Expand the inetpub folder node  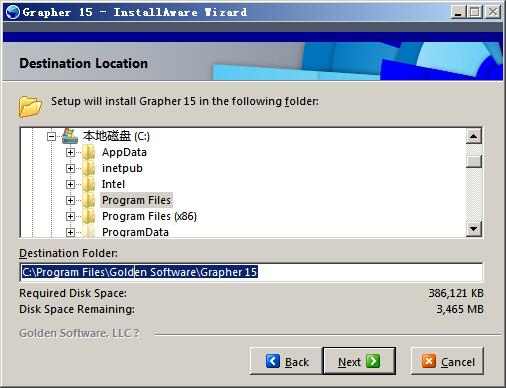pos(70,168)
